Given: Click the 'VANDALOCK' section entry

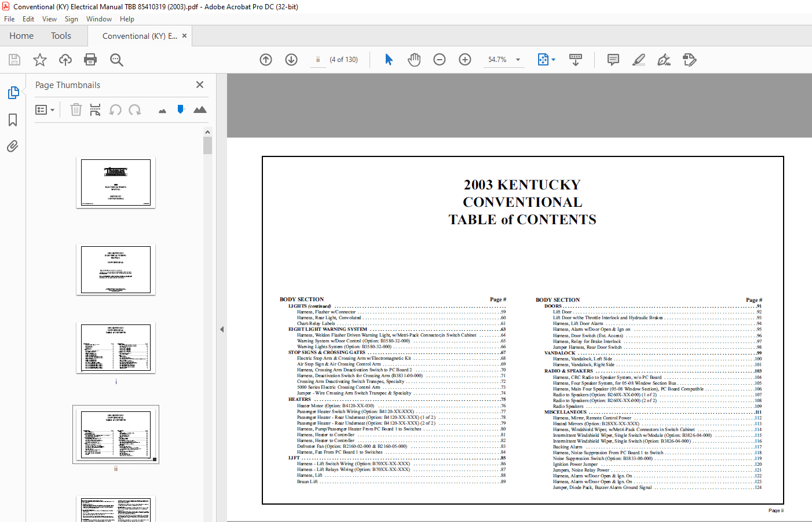Looking at the screenshot, I should 559,353.
